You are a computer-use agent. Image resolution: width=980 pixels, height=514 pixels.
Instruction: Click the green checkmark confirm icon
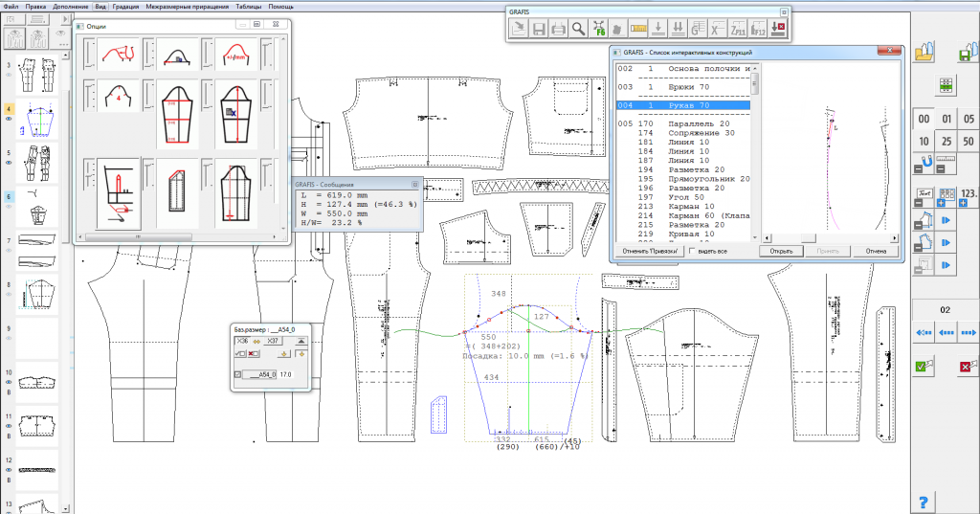[x=924, y=365]
